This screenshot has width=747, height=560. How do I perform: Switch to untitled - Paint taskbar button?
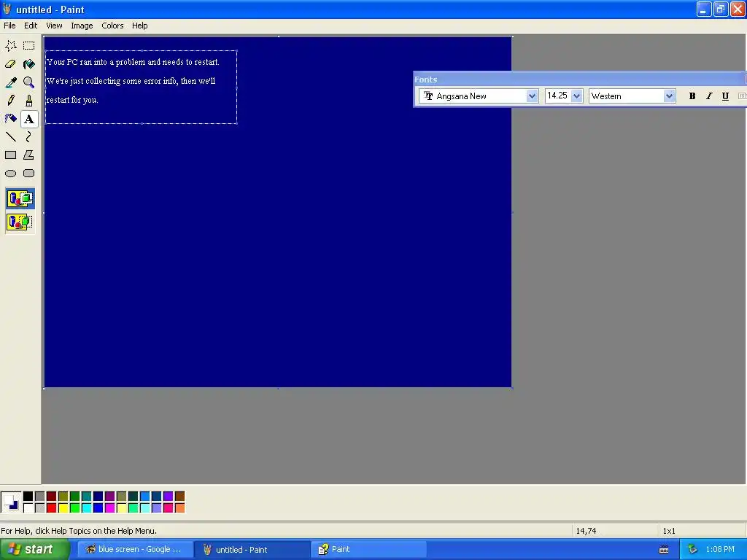pos(252,550)
